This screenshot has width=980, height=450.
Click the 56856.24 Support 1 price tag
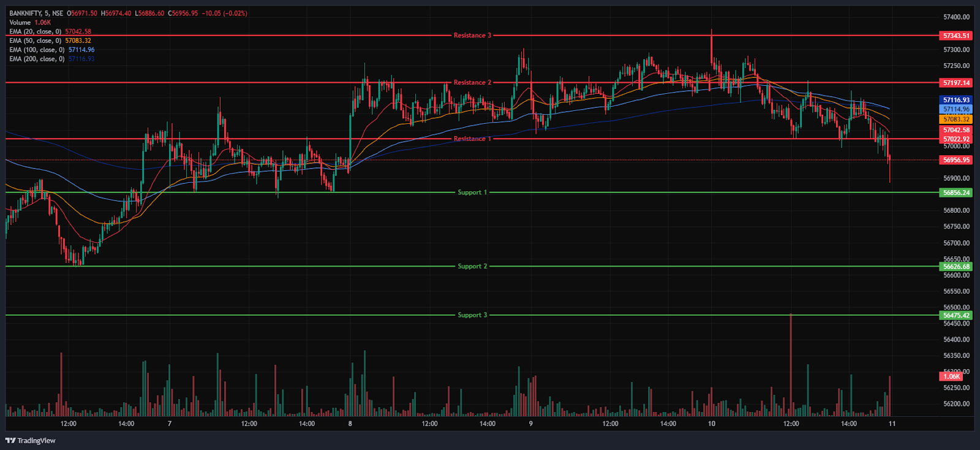(x=956, y=193)
